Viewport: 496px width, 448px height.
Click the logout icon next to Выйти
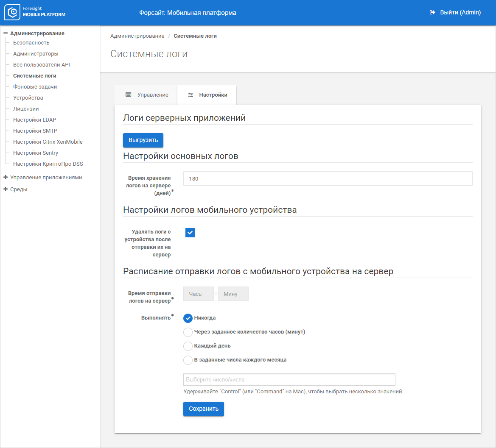[432, 13]
